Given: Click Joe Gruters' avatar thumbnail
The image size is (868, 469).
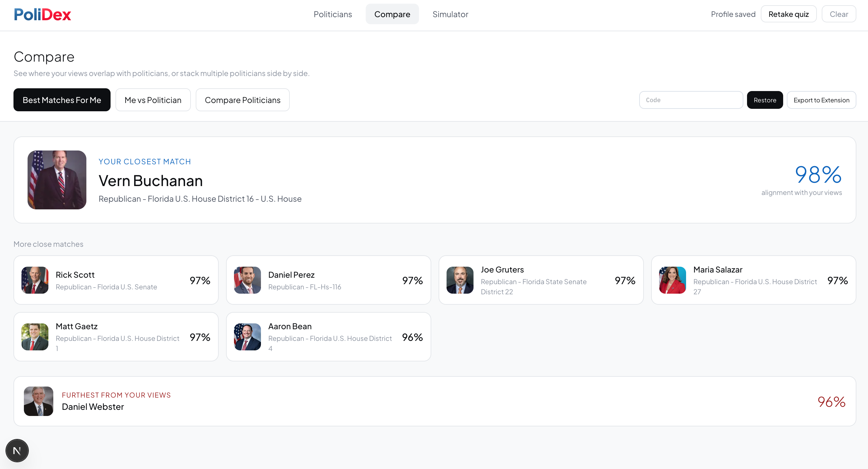Looking at the screenshot, I should click(460, 280).
